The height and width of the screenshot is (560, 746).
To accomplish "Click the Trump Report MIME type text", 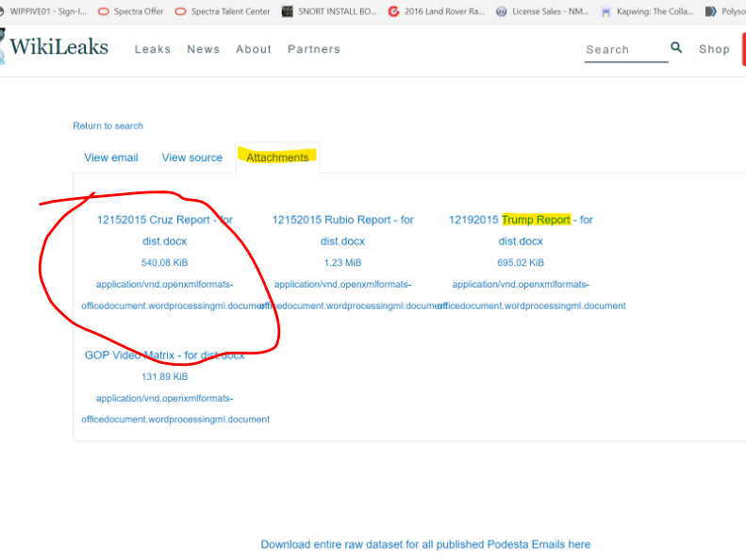I will [x=531, y=295].
